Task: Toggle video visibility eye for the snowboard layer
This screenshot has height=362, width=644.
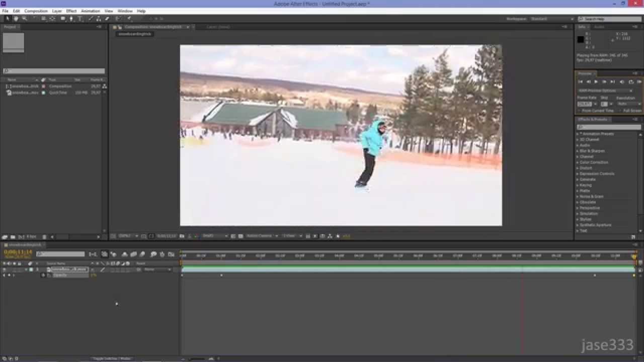Action: click(x=4, y=269)
